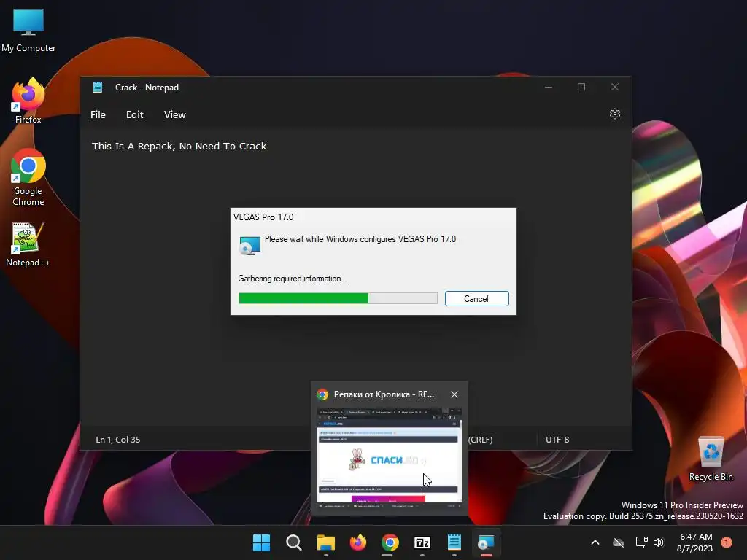The height and width of the screenshot is (560, 747).
Task: Cancel the VEGAS Pro installation
Action: pyautogui.click(x=477, y=298)
